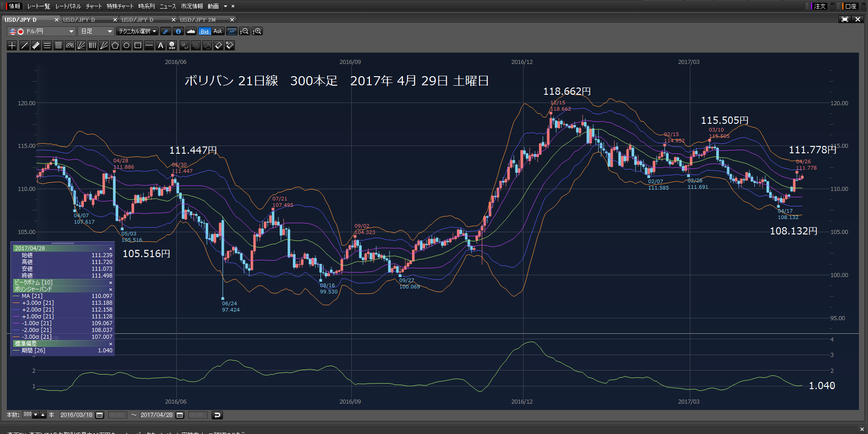This screenshot has height=434, width=868.
Task: Open the レートパネル menu
Action: [68, 6]
